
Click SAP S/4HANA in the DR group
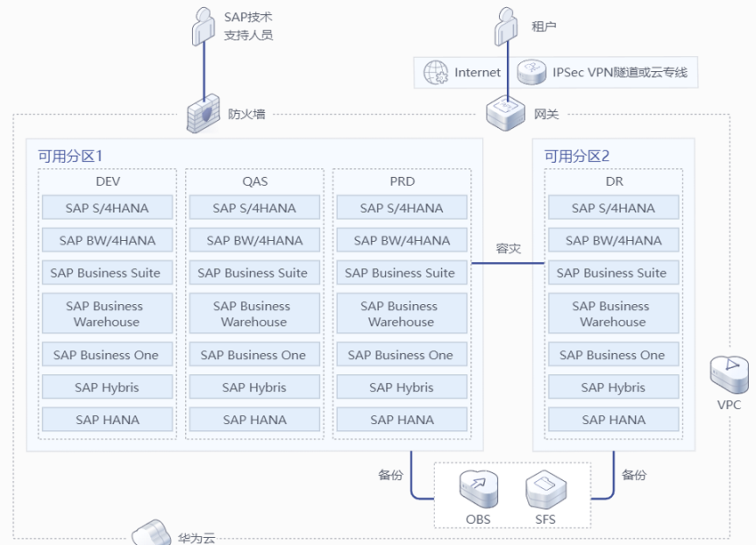pyautogui.click(x=614, y=208)
